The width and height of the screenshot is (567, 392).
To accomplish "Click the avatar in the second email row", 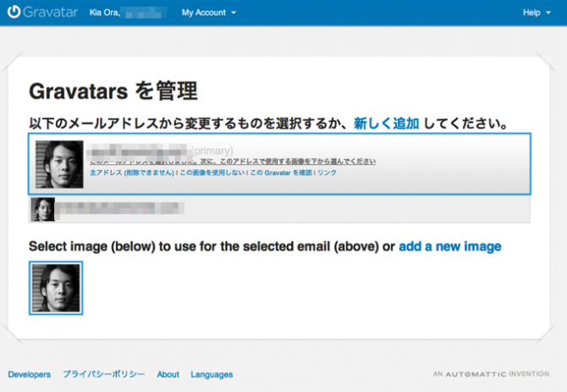I will [42, 209].
